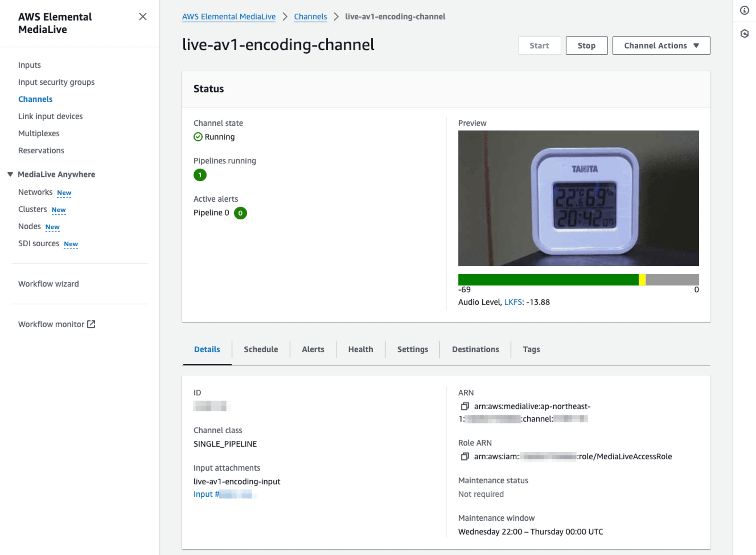Open SDI sources in the sidebar
756x555 pixels.
(39, 243)
